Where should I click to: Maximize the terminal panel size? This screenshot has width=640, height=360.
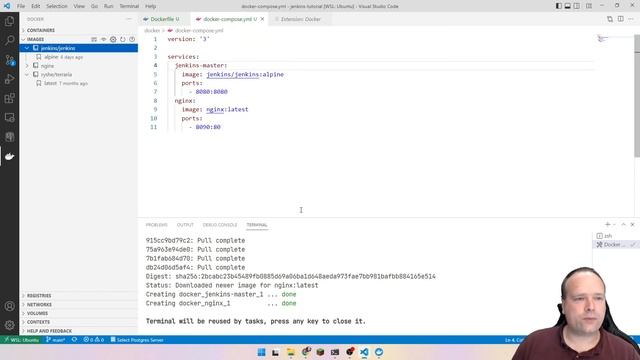623,224
